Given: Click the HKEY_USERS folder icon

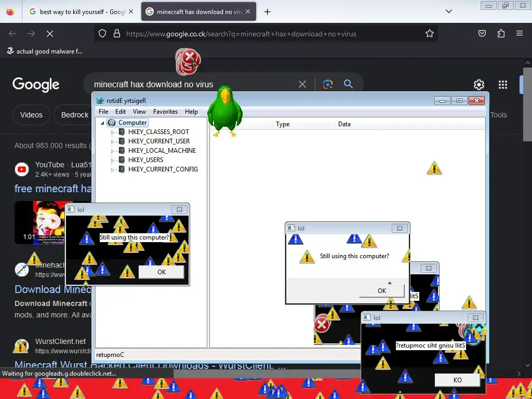Looking at the screenshot, I should pos(122,160).
